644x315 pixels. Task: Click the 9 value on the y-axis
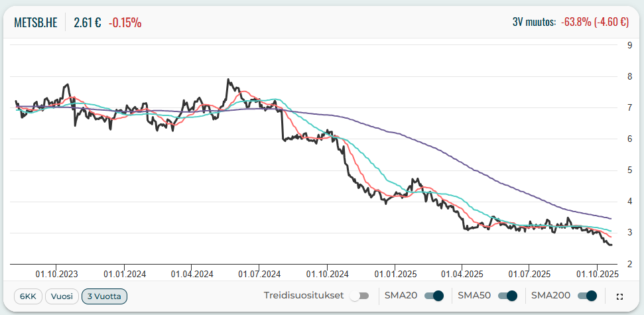pos(629,45)
